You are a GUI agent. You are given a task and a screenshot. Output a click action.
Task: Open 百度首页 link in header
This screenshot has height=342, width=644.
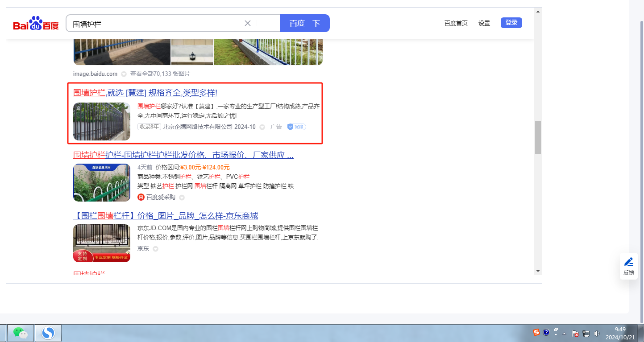click(x=456, y=23)
